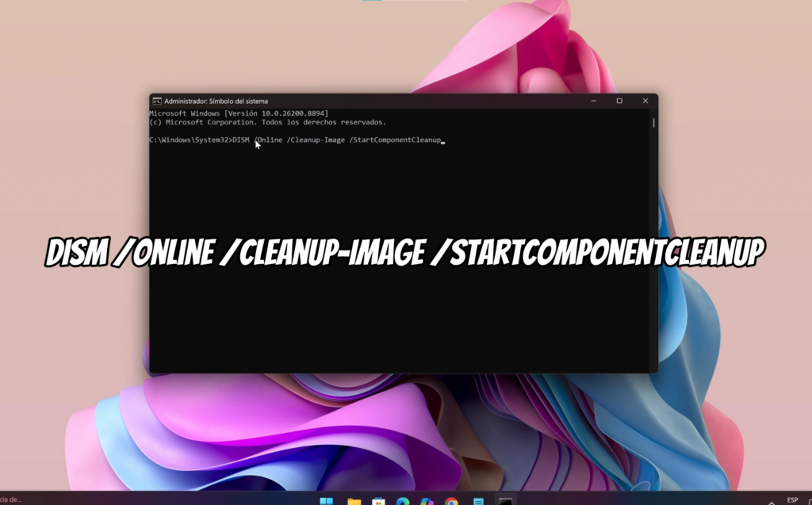Select the Command Prompt taskbar icon
This screenshot has width=812, height=505.
coord(505,501)
